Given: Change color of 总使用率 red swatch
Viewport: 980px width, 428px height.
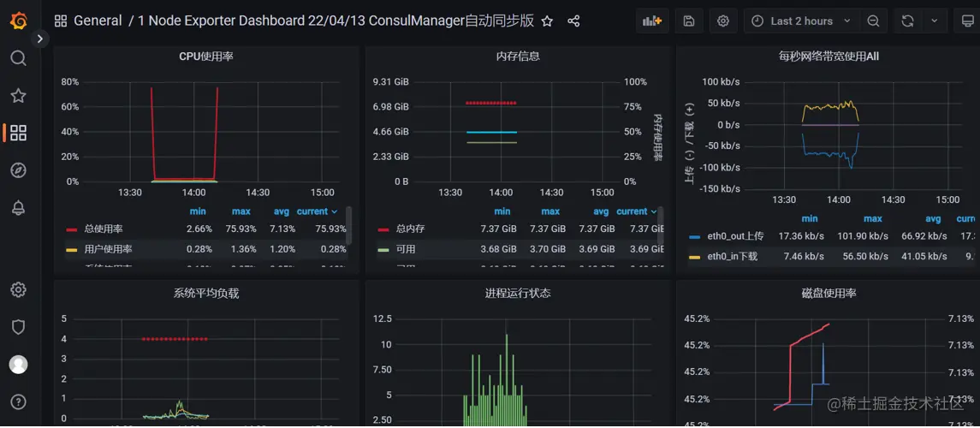Looking at the screenshot, I should [x=72, y=229].
